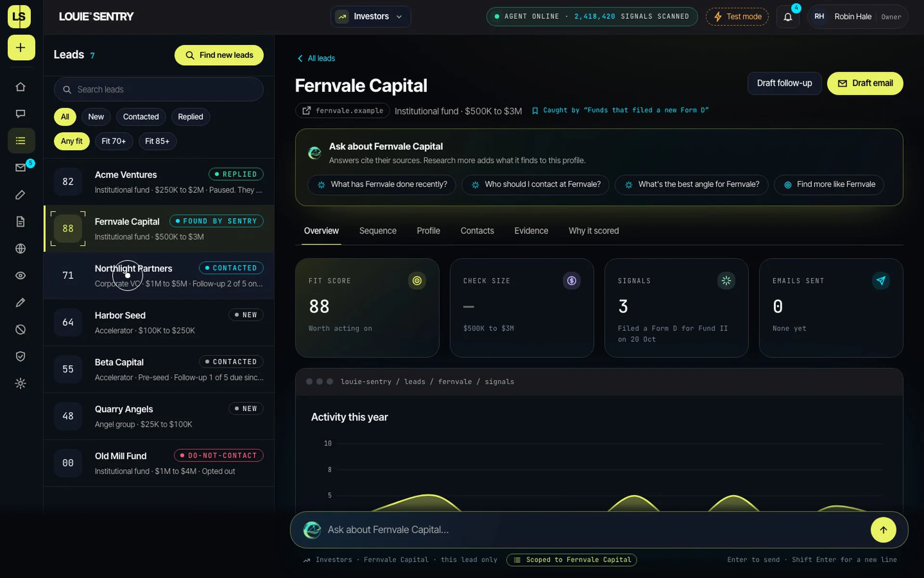Open the eye watch sidebar icon
924x578 pixels.
[20, 276]
